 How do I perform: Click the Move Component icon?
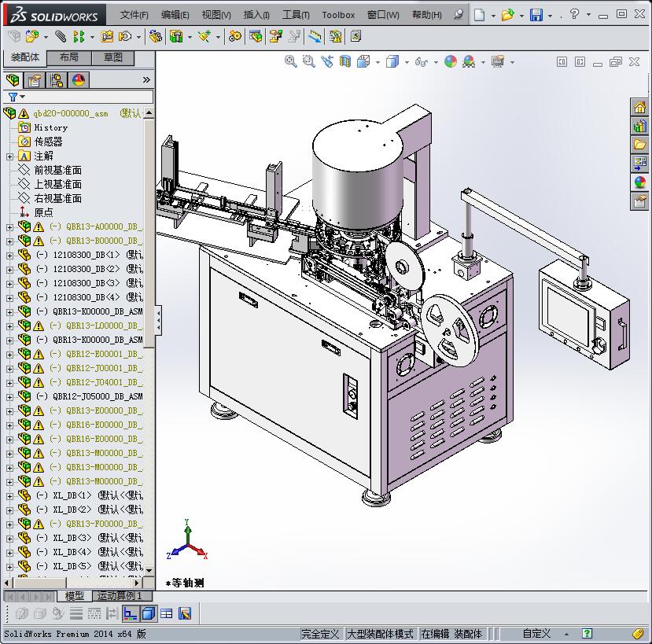125,37
